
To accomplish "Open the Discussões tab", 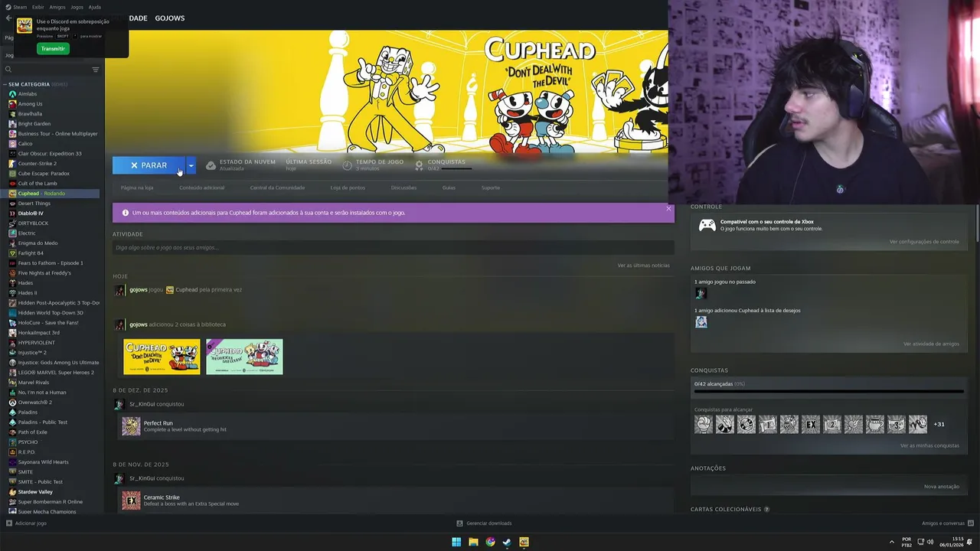I will [x=403, y=187].
